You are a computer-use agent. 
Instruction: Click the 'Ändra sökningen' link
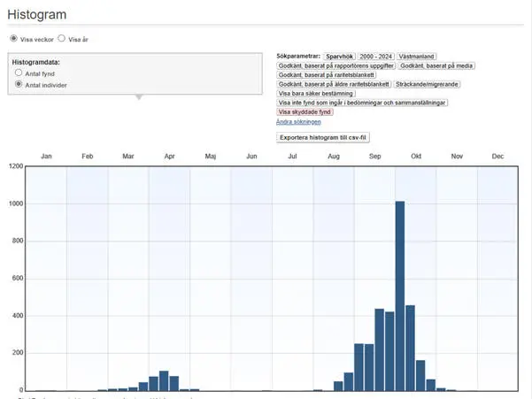click(x=297, y=121)
